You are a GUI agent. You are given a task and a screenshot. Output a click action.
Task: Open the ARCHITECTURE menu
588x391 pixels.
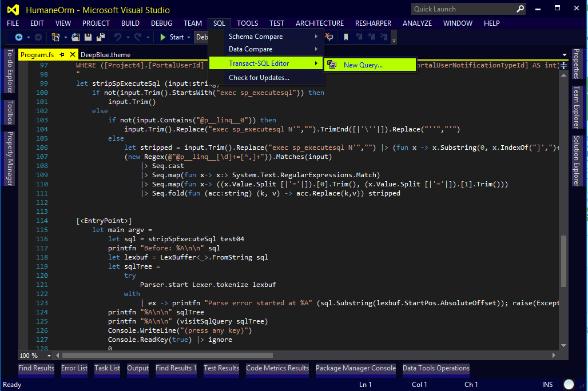click(320, 23)
